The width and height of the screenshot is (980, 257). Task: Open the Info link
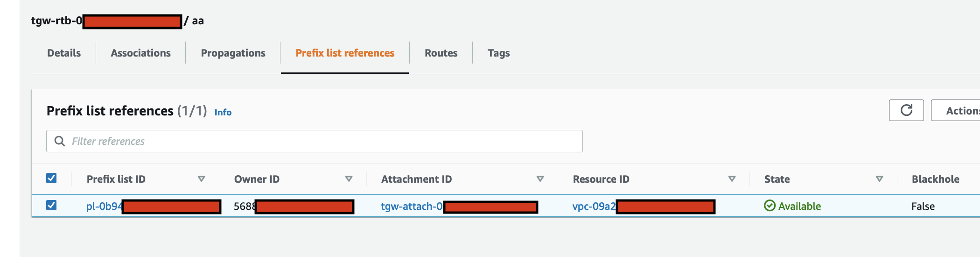pyautogui.click(x=223, y=112)
